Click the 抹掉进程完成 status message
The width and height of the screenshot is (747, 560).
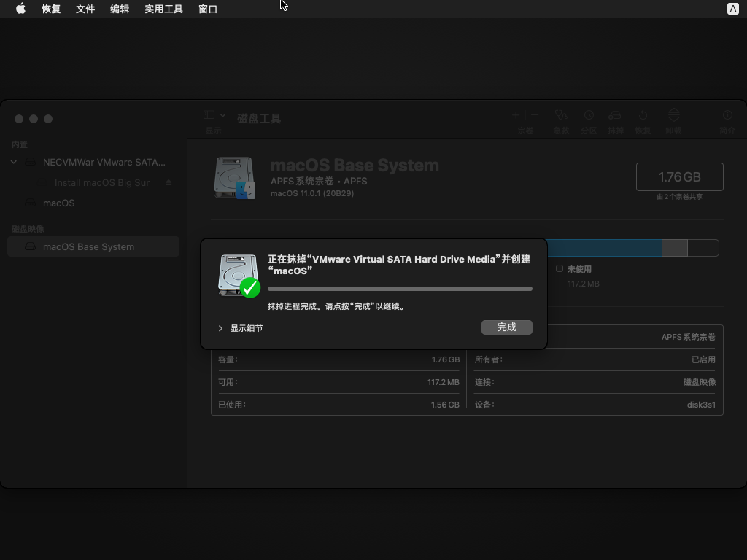point(337,306)
